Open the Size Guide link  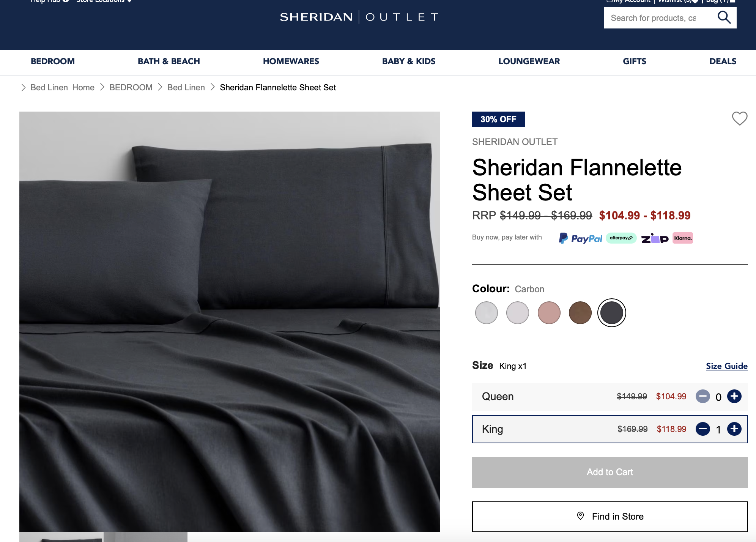(x=726, y=366)
